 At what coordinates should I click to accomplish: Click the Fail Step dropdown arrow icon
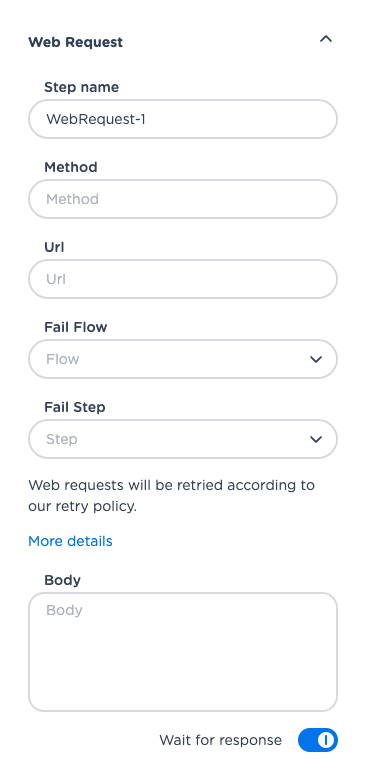click(x=316, y=439)
